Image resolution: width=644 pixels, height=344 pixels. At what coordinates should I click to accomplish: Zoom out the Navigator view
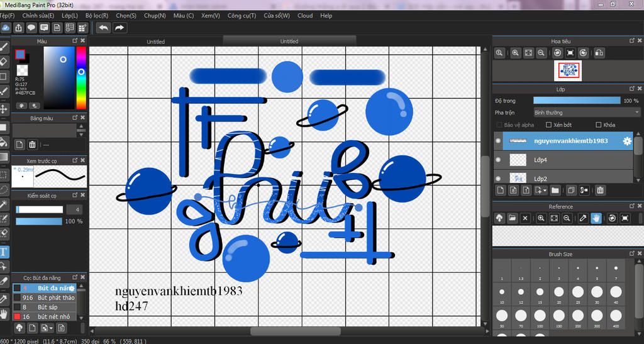point(541,53)
